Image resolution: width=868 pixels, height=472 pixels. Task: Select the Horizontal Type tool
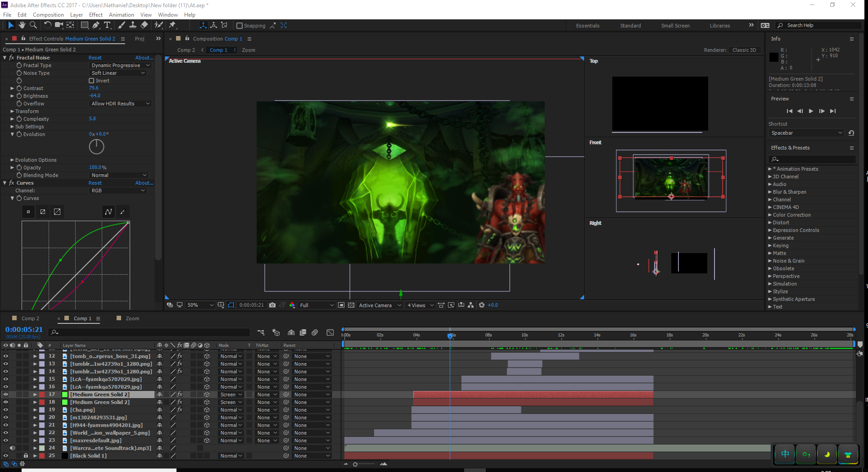pos(107,25)
